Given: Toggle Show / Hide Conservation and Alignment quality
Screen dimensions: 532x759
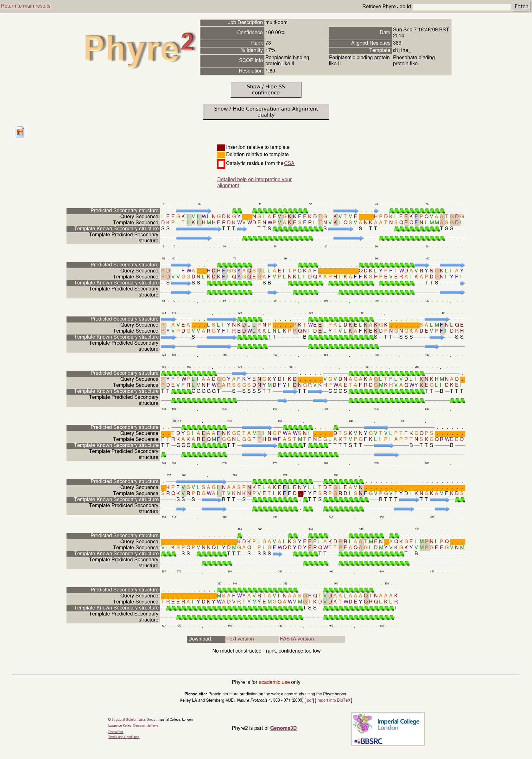Looking at the screenshot, I should [266, 112].
